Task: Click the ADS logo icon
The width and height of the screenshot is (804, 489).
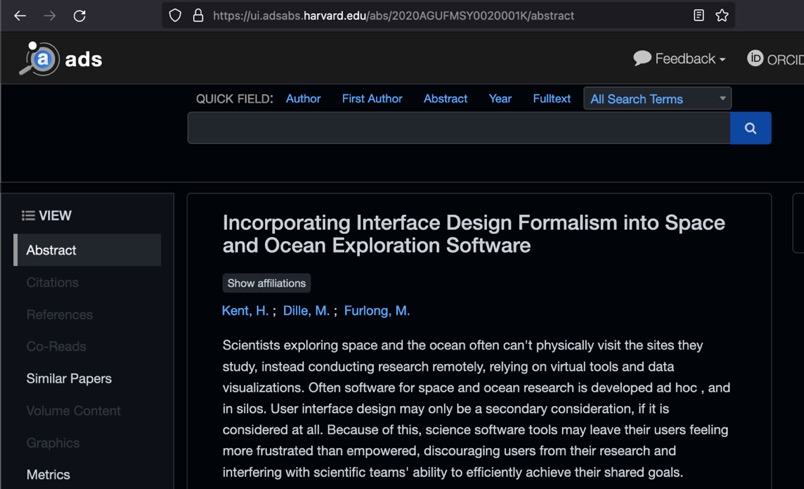Action: pos(40,59)
